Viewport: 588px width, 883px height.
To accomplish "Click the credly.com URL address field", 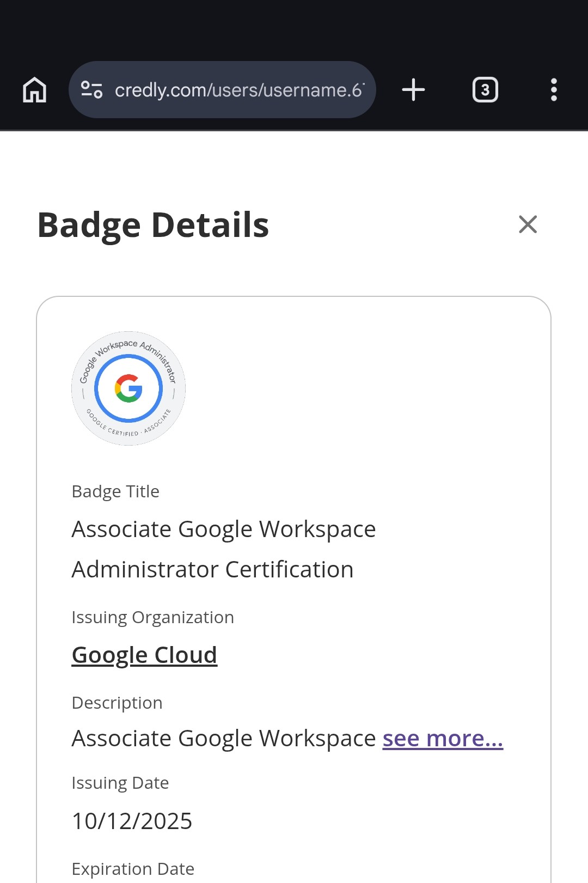I will point(238,90).
